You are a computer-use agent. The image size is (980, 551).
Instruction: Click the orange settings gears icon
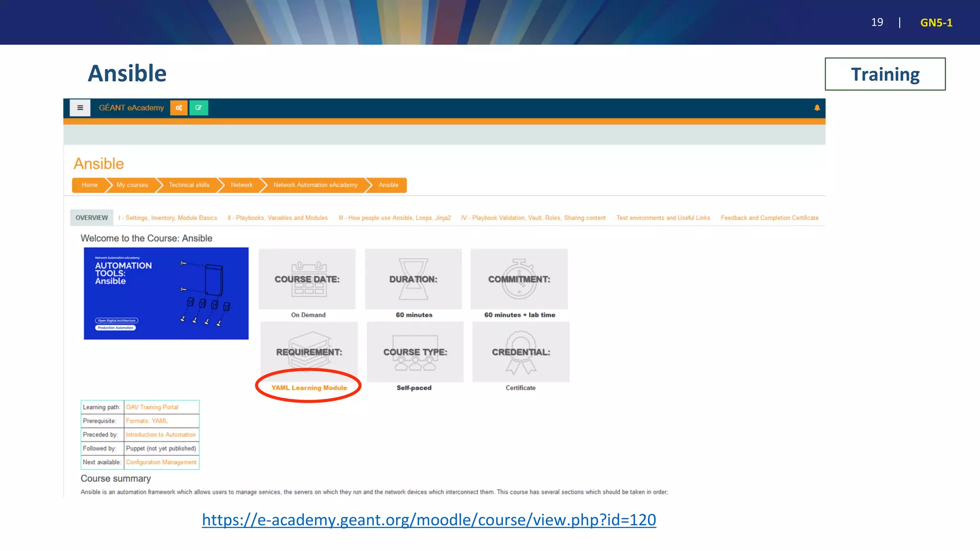[x=178, y=108]
